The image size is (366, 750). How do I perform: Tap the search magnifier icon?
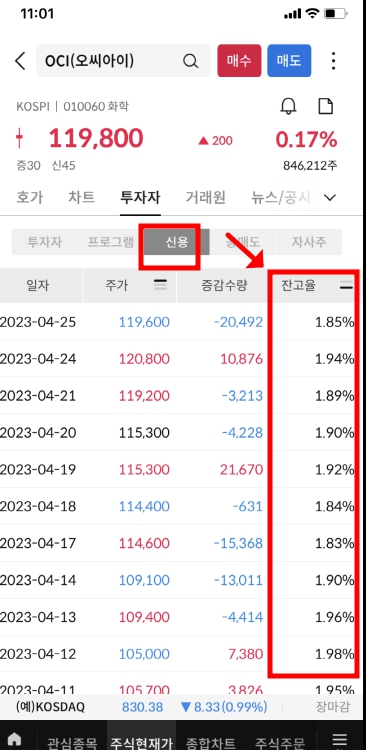pos(190,61)
